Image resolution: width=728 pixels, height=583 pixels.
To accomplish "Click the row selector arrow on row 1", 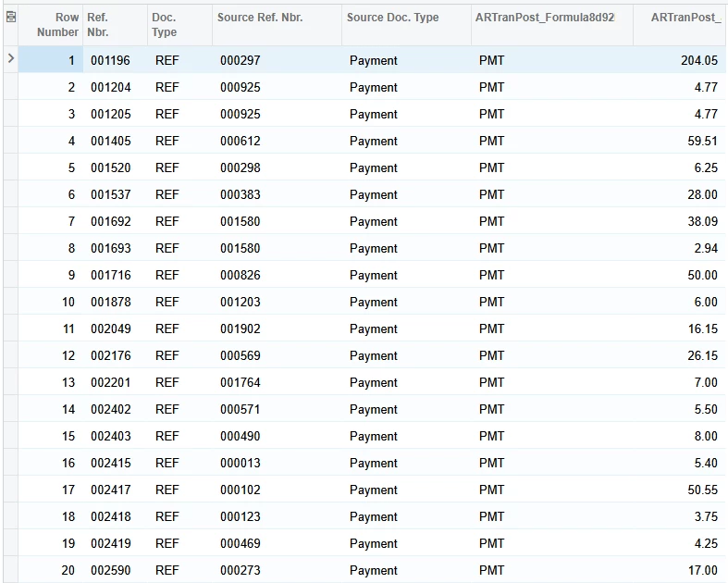I will (11, 59).
